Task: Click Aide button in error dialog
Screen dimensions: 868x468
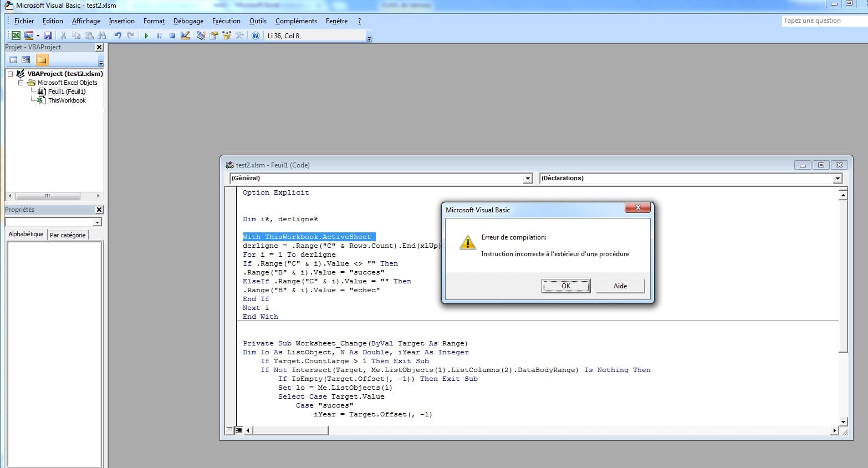Action: pyautogui.click(x=620, y=286)
